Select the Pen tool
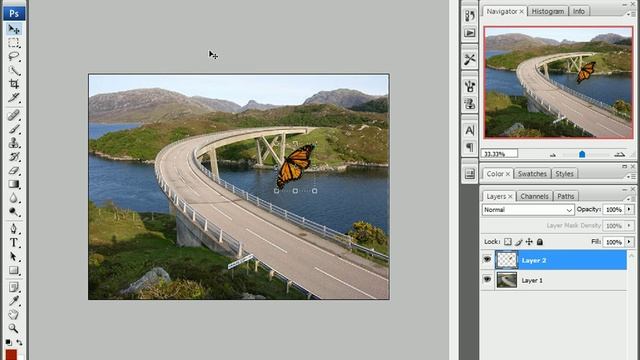640x360 pixels. (14, 229)
